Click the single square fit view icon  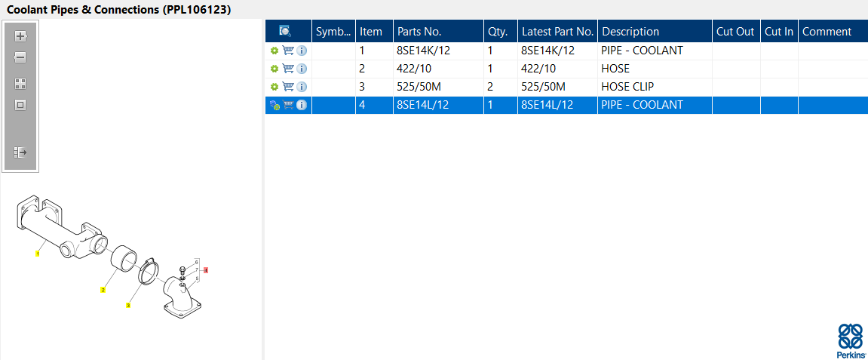(x=20, y=105)
